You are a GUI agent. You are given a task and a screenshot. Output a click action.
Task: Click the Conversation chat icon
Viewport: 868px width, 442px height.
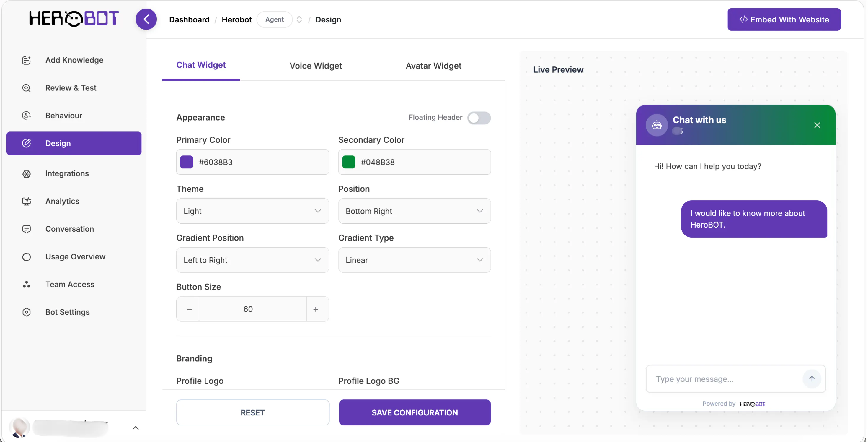click(26, 229)
